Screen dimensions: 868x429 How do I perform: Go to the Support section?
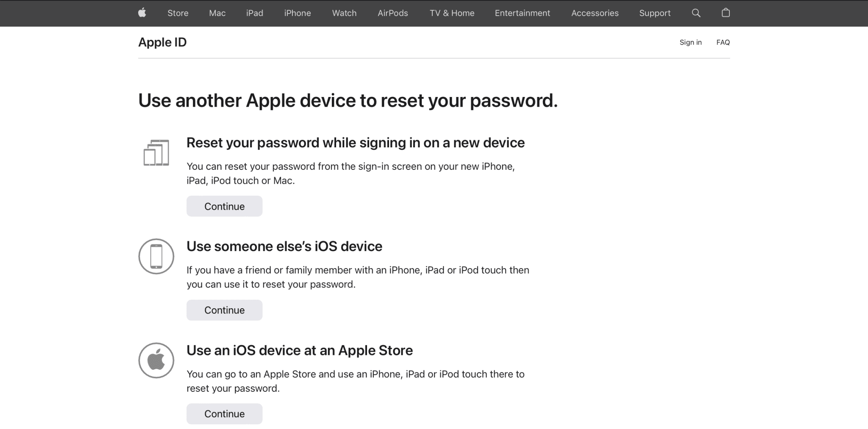(654, 13)
